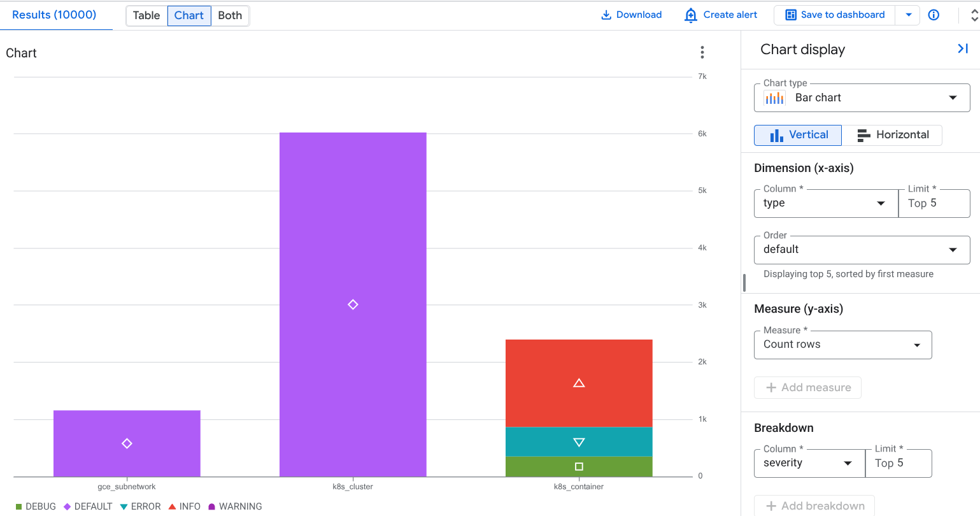Expand the Order default dropdown

click(862, 250)
